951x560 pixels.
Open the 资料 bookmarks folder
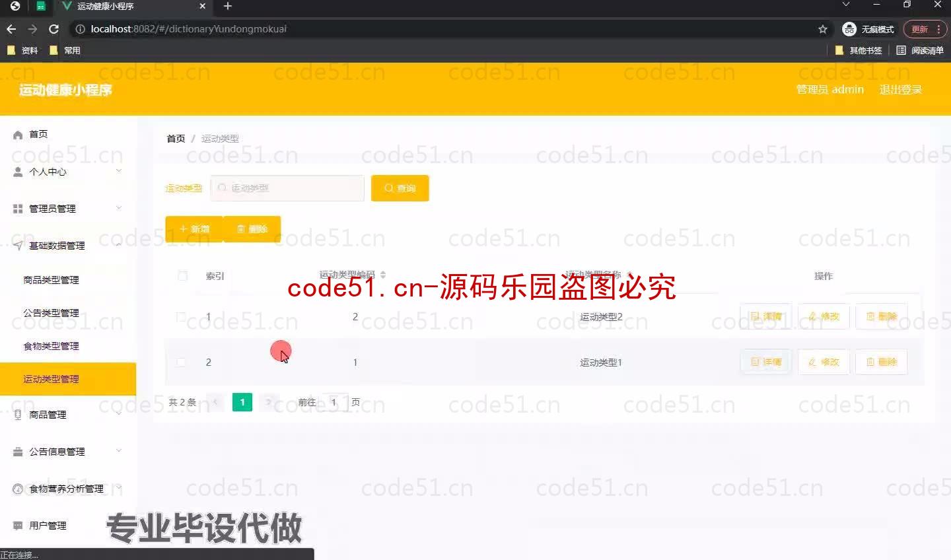(x=22, y=50)
